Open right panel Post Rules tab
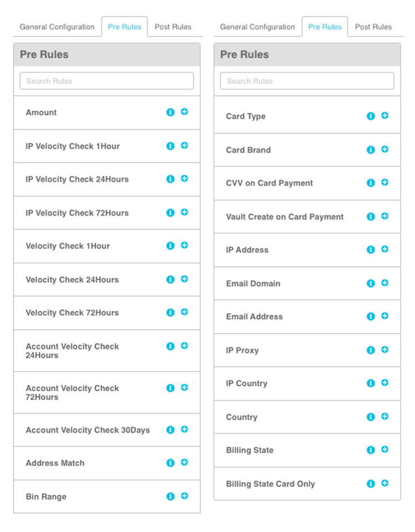 click(x=373, y=27)
